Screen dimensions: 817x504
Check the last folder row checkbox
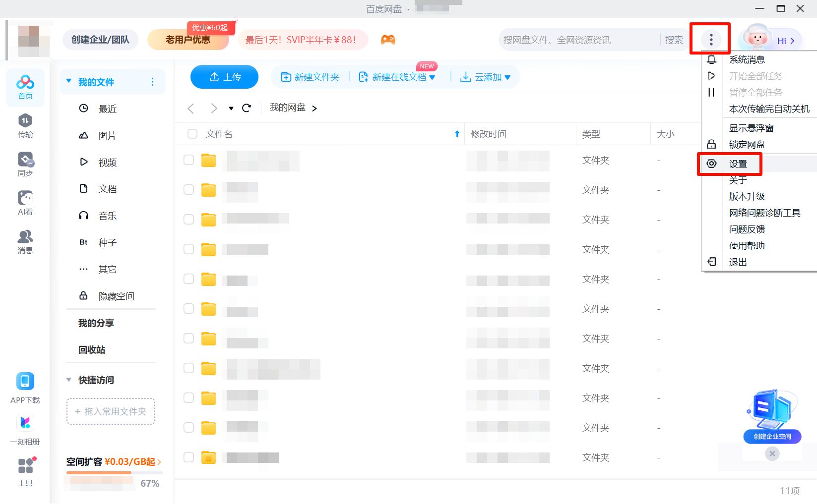[x=189, y=457]
